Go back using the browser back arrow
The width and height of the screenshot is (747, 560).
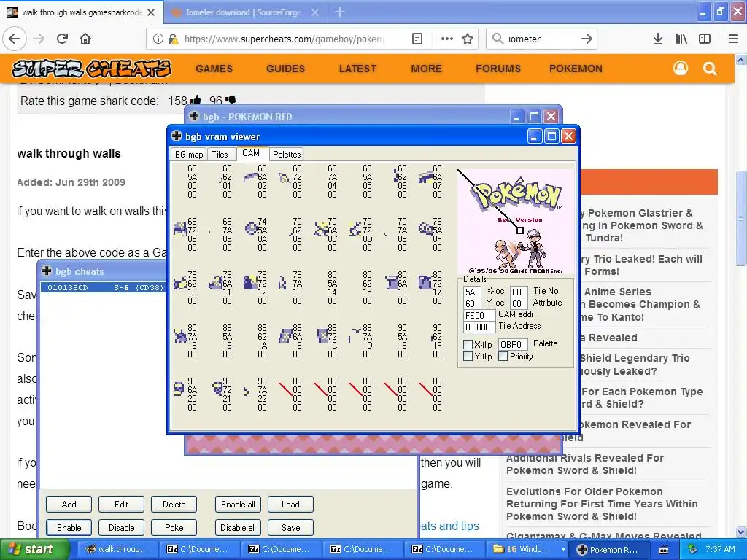[x=15, y=39]
